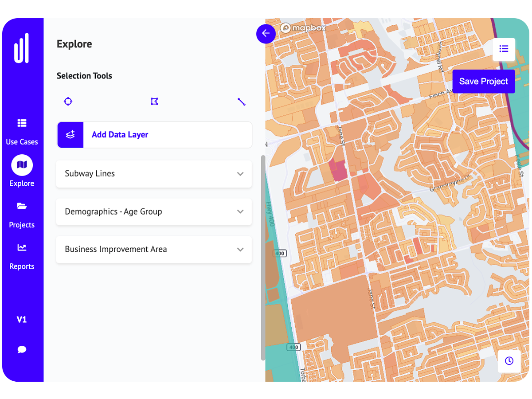Screen dimensions: 532x399
Task: Toggle the V1 version switcher
Action: coord(22,319)
